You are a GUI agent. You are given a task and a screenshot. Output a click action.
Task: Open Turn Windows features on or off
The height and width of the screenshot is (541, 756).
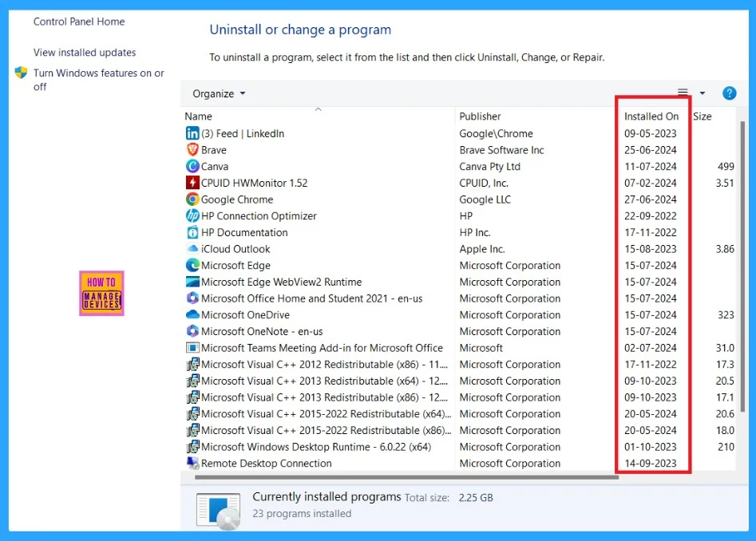click(98, 80)
